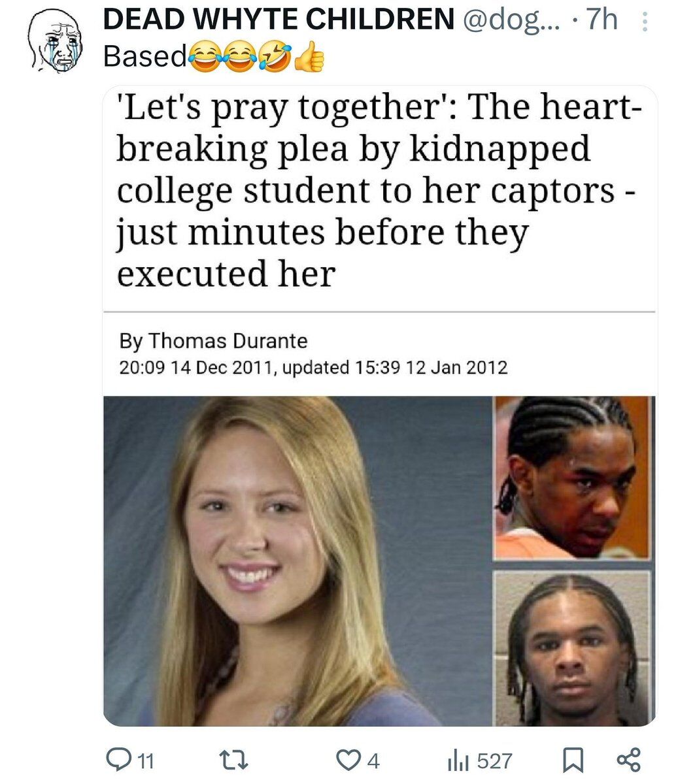Image resolution: width=678 pixels, height=784 pixels.
Task: Click the reply count showing 11
Action: 146,761
